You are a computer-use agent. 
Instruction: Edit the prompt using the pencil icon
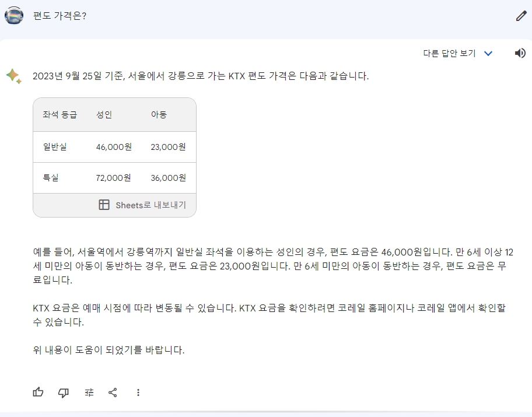coord(521,16)
